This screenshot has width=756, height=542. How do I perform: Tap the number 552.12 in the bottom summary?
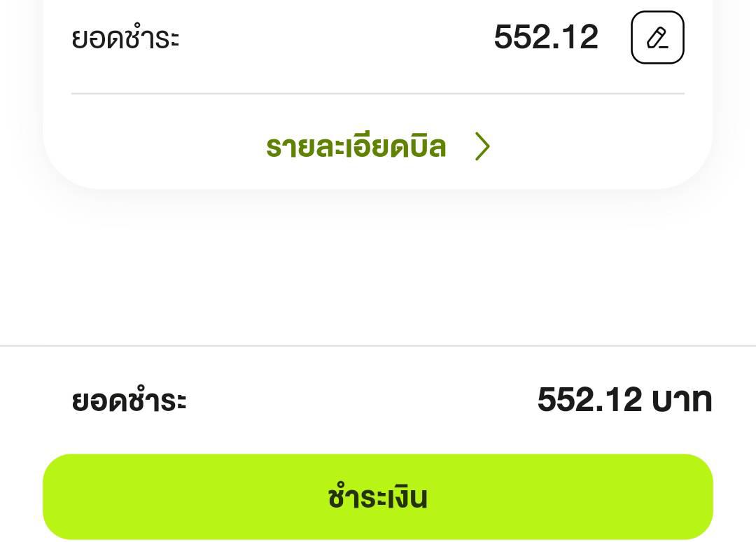(589, 401)
